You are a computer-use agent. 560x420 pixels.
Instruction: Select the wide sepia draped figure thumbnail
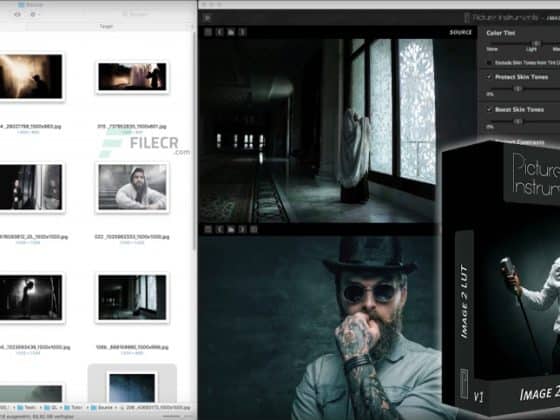tap(132, 76)
